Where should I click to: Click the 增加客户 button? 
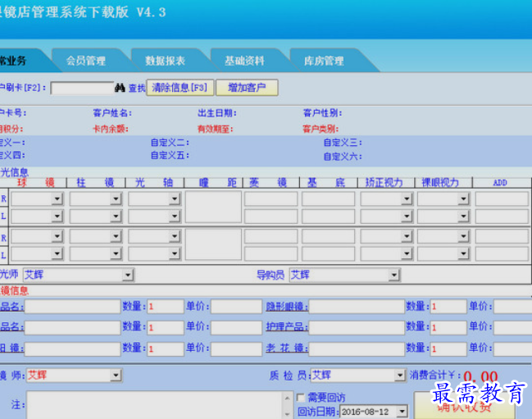tap(247, 88)
